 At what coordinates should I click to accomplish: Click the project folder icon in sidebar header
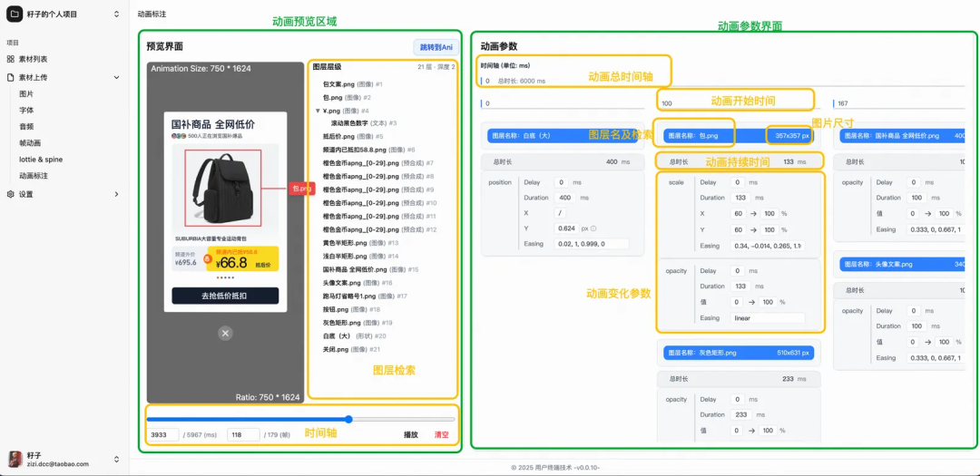pos(14,14)
